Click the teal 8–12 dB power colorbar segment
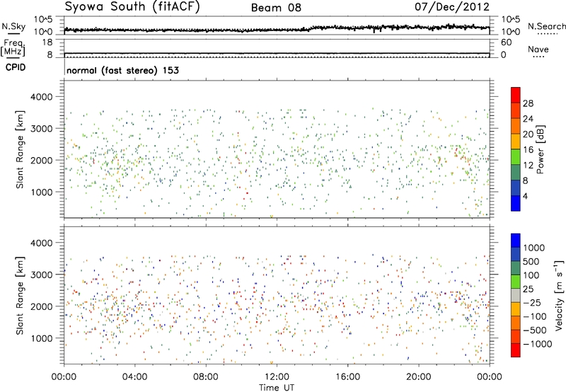The image size is (566, 392). point(516,173)
